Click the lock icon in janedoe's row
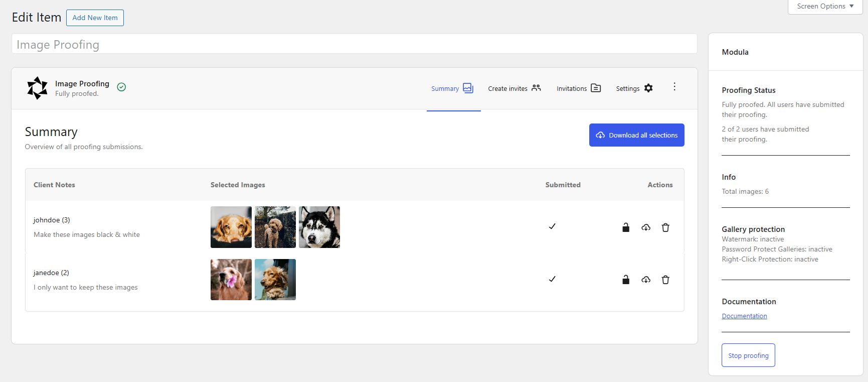The height and width of the screenshot is (382, 868). pos(626,280)
